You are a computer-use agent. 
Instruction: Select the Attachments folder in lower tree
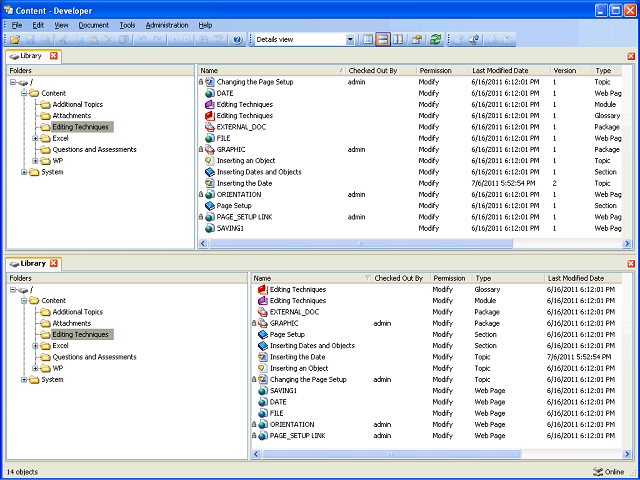[x=72, y=323]
